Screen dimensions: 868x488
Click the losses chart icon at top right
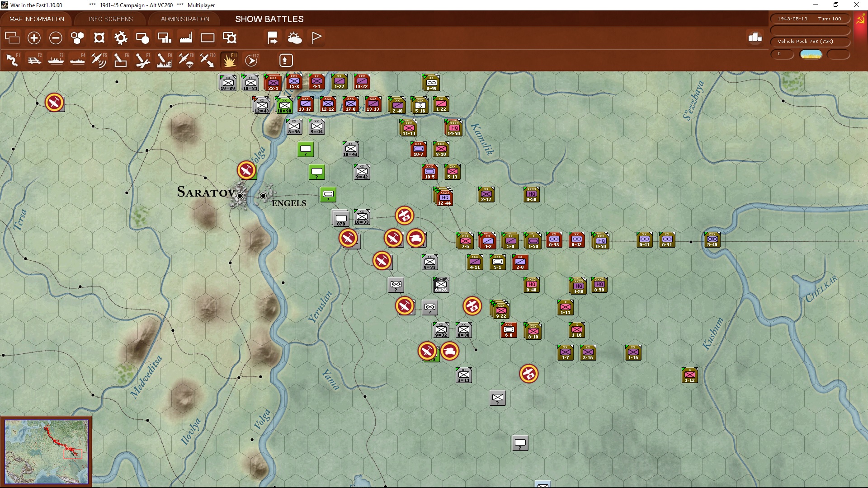tap(755, 38)
